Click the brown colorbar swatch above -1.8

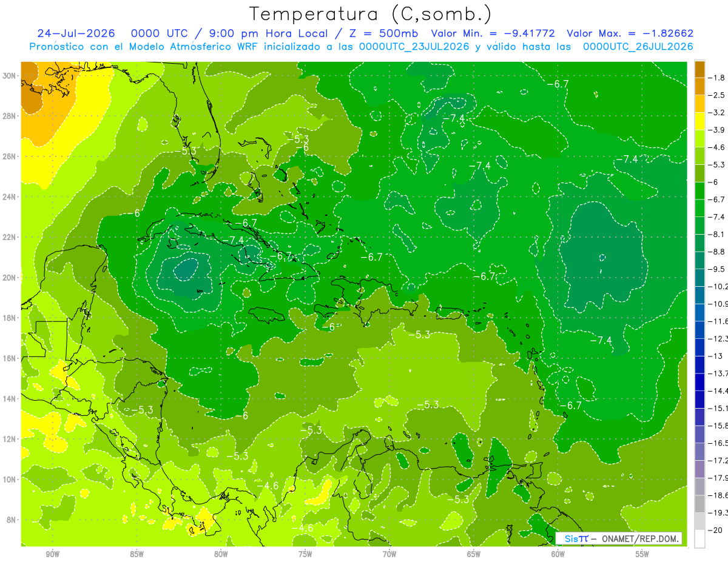click(x=699, y=69)
